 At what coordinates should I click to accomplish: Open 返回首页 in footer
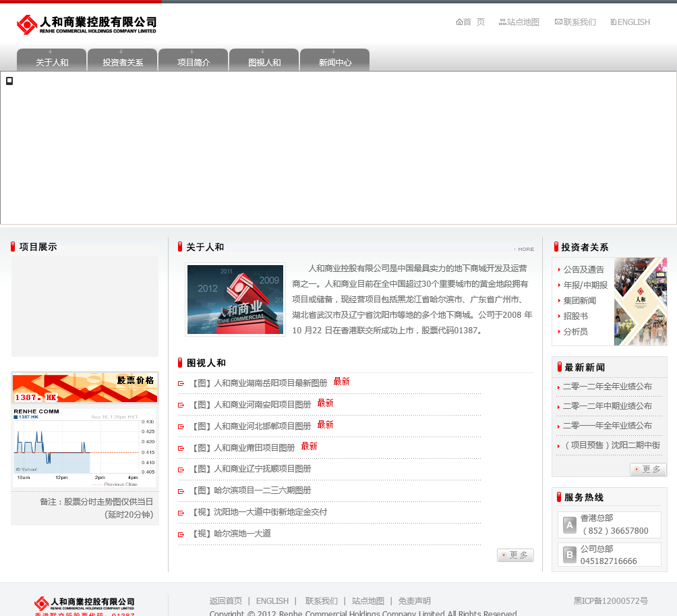coord(226,601)
